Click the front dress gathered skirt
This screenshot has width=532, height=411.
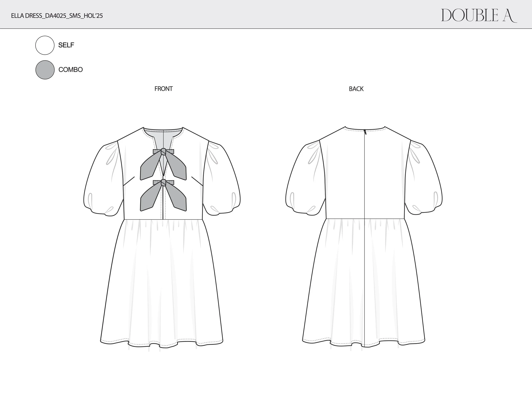(162, 280)
